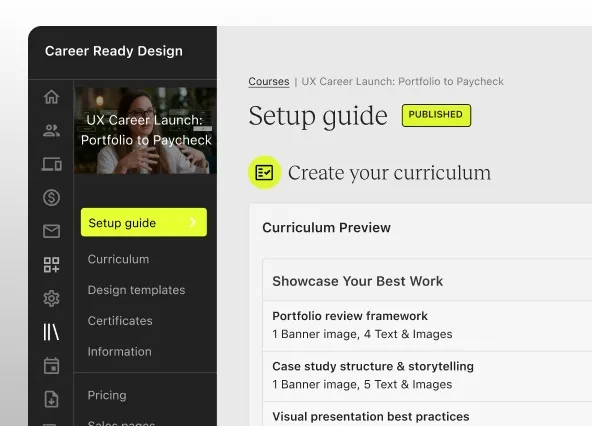Image resolution: width=592 pixels, height=426 pixels.
Task: Click the chevron on Setup guide
Action: click(193, 222)
